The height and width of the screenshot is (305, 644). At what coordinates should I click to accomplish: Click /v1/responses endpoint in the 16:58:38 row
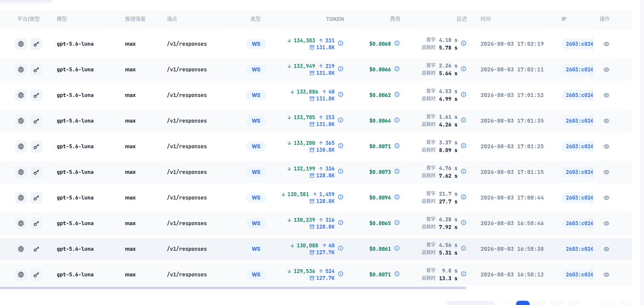coord(187,249)
